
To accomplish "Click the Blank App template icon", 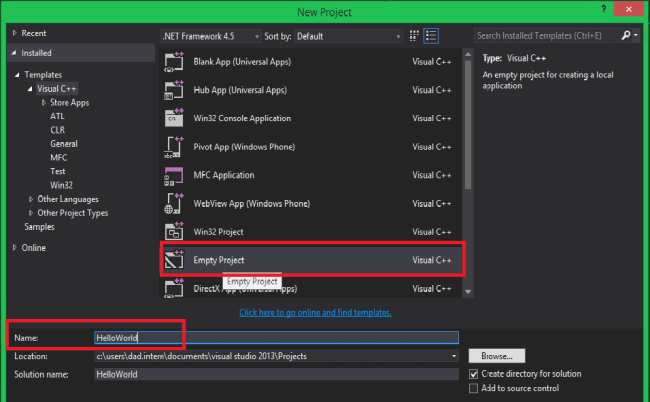I will [x=174, y=62].
